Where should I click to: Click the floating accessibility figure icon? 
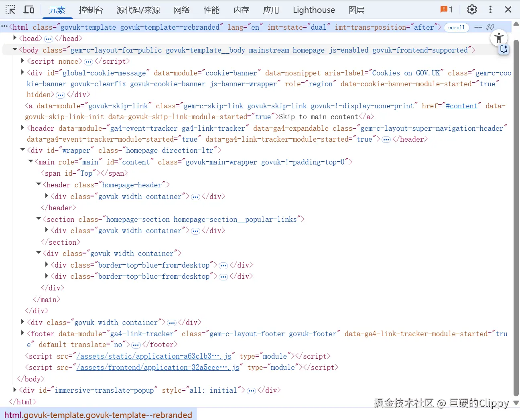click(x=499, y=38)
